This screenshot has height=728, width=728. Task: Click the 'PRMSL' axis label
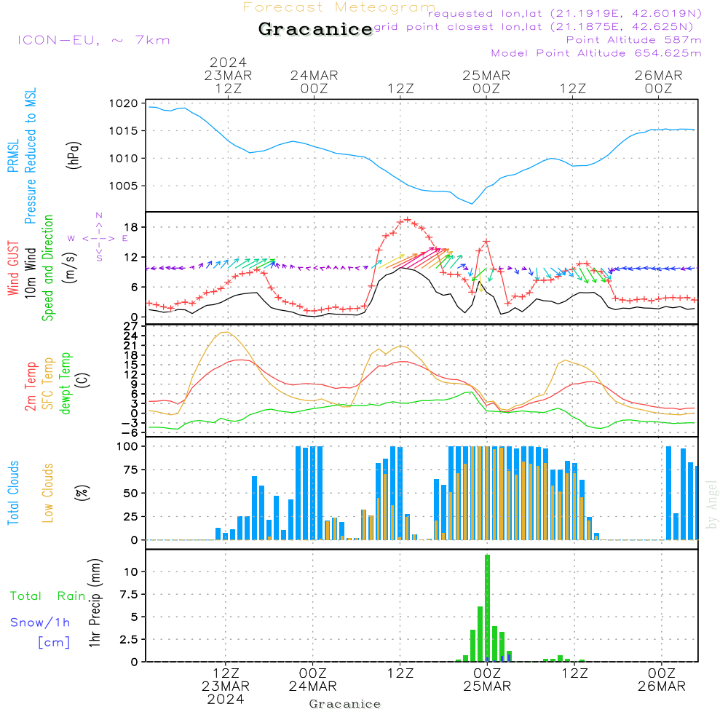coord(13,156)
